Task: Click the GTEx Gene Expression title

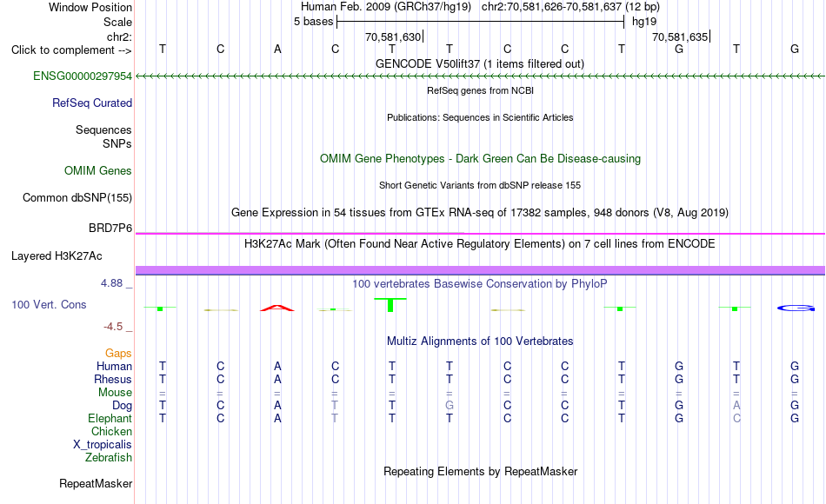Action: [x=480, y=213]
